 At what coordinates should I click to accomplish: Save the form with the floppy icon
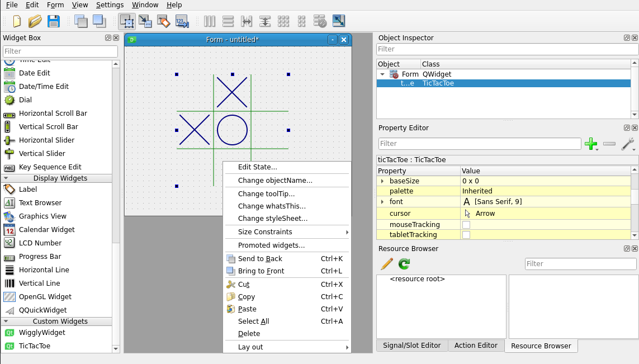[53, 22]
